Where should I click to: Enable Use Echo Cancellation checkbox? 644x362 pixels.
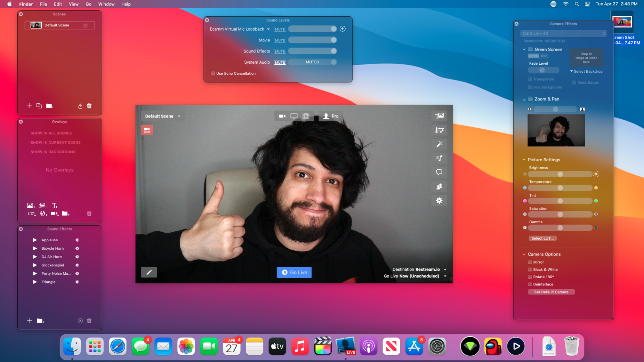(213, 73)
